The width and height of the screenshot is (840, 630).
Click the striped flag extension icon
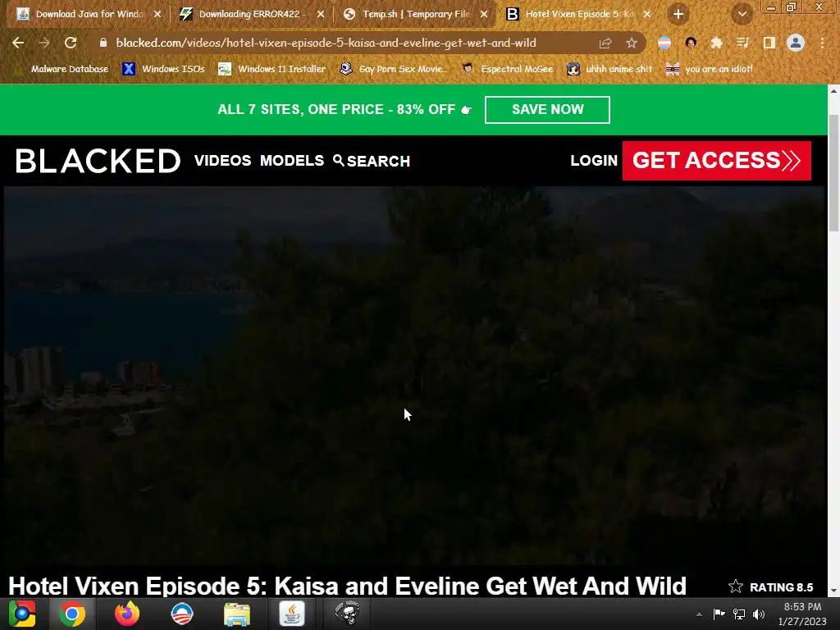664,43
